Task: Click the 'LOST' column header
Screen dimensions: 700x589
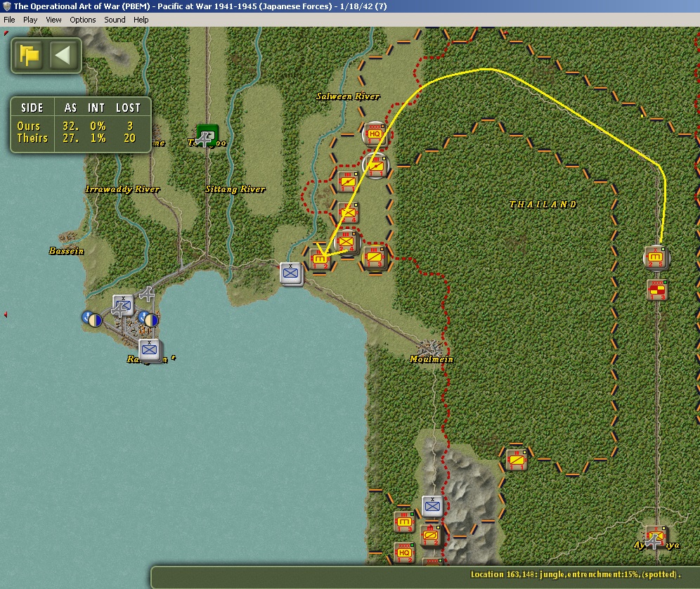Action: pos(128,108)
